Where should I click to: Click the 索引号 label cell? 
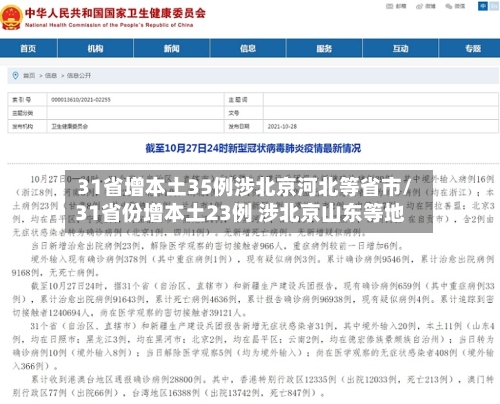[x=27, y=100]
